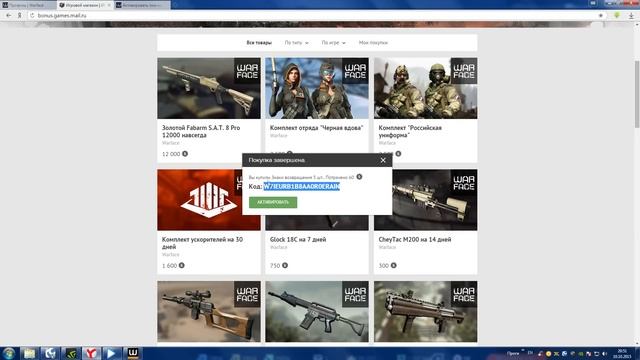
Task: Open the scoped wooden sniper rifle thumbnail
Action: (x=209, y=311)
